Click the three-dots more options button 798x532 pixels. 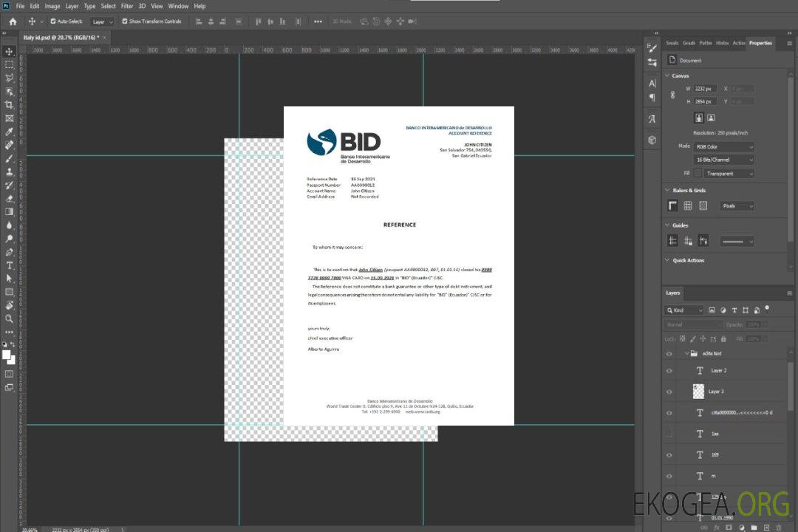coord(318,21)
